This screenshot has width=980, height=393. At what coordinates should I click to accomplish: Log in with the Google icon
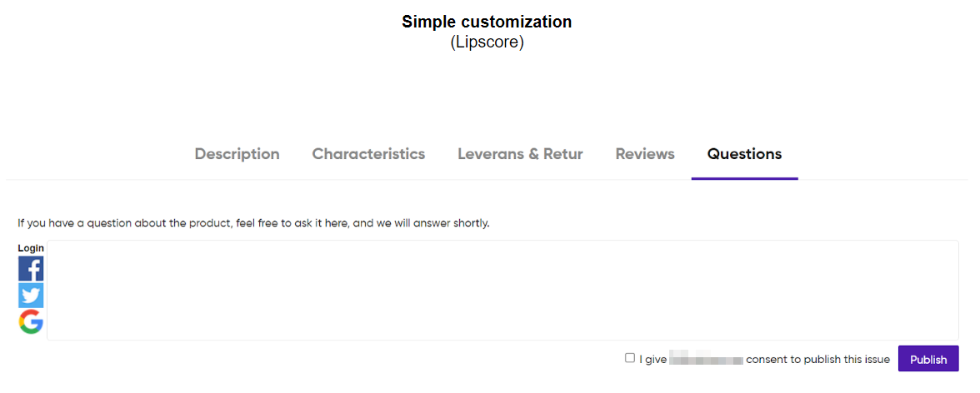pyautogui.click(x=31, y=321)
